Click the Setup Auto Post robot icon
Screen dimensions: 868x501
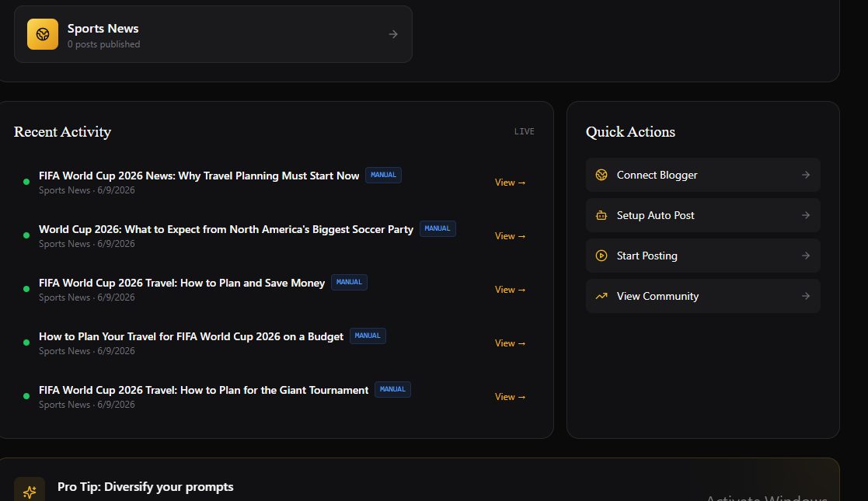[x=601, y=215]
